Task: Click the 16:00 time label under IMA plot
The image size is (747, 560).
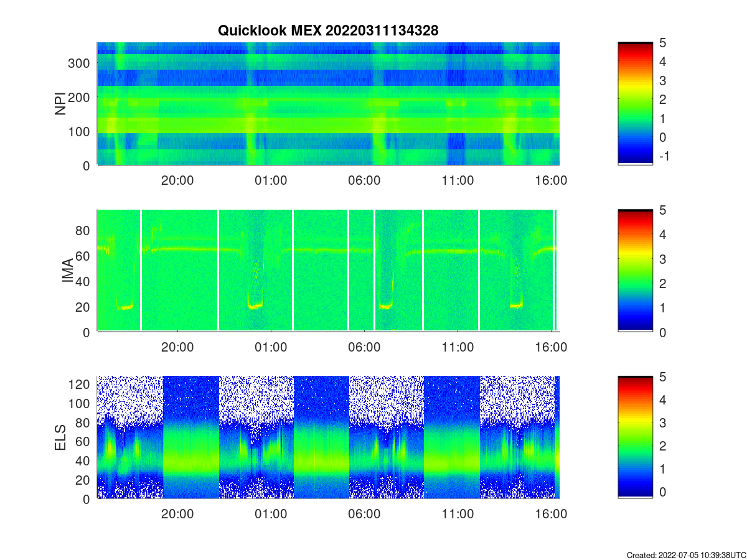Action: (551, 347)
